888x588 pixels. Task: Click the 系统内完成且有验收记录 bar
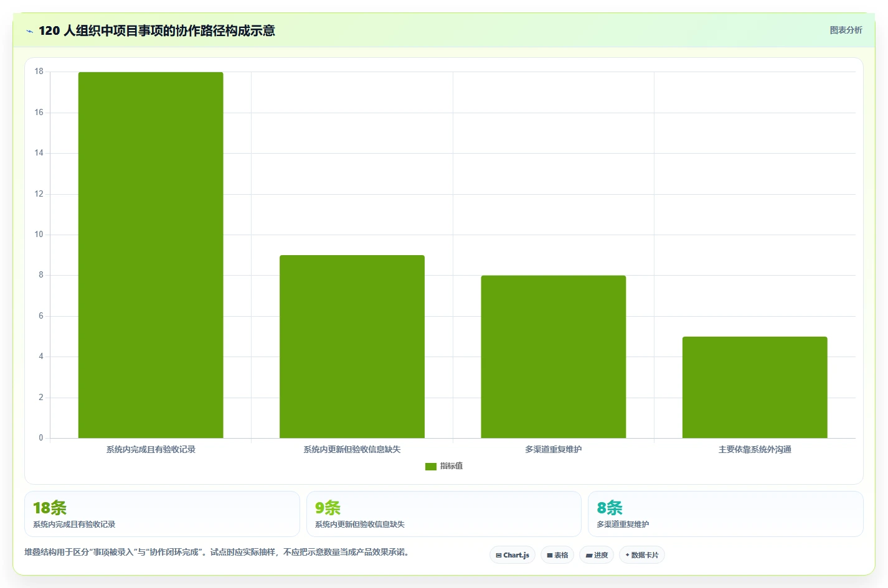click(x=151, y=255)
